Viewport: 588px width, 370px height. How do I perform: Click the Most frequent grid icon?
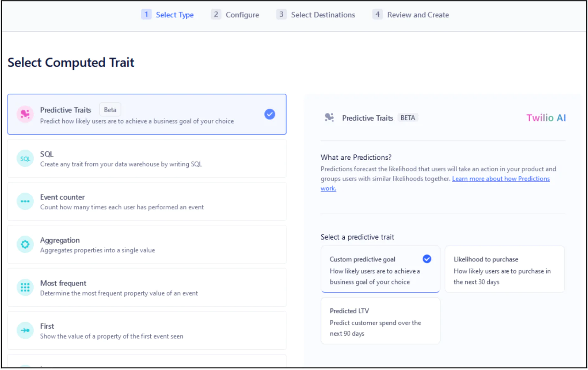point(25,287)
